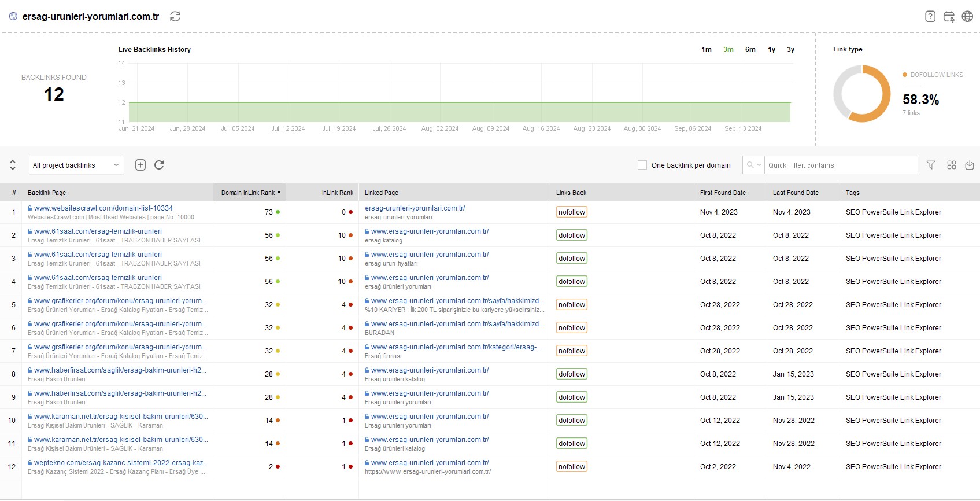Click the ersag-urunleri-yorumlari.com.tr project title

click(x=91, y=16)
